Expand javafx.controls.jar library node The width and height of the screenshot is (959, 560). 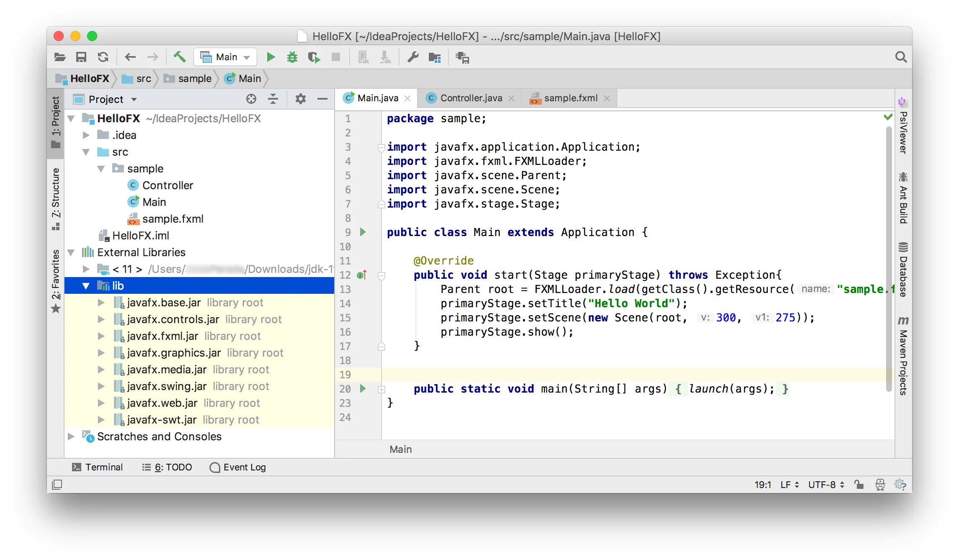tap(101, 319)
